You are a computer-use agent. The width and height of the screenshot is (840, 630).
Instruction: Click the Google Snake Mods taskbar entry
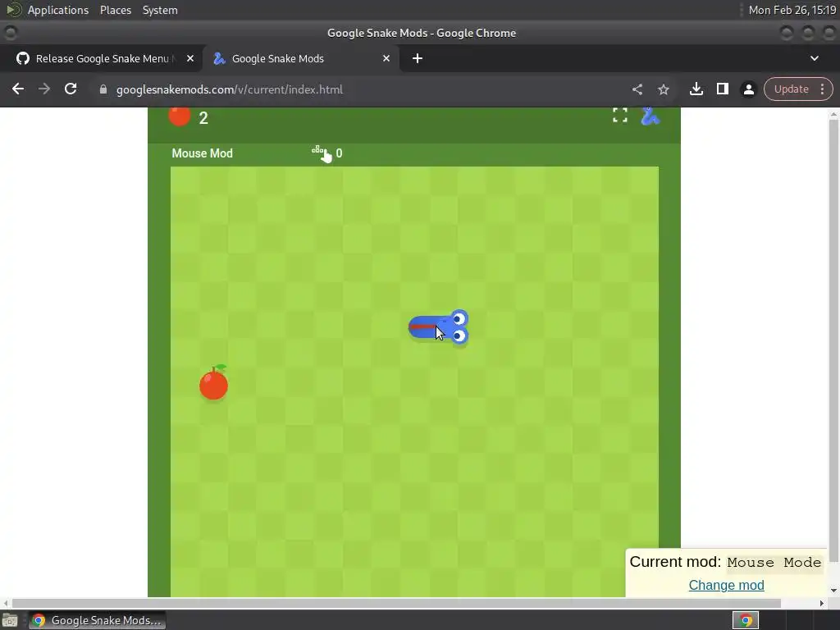pos(98,620)
